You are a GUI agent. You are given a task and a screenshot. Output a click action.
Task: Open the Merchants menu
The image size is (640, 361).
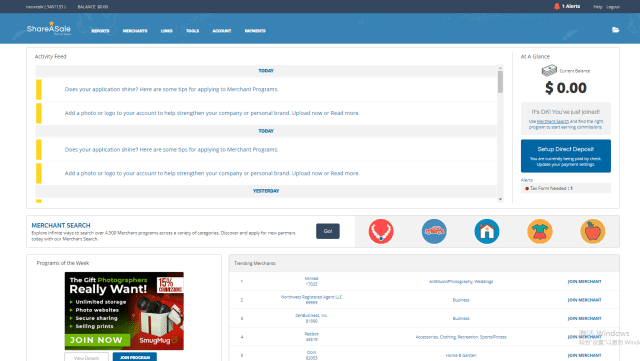(135, 31)
